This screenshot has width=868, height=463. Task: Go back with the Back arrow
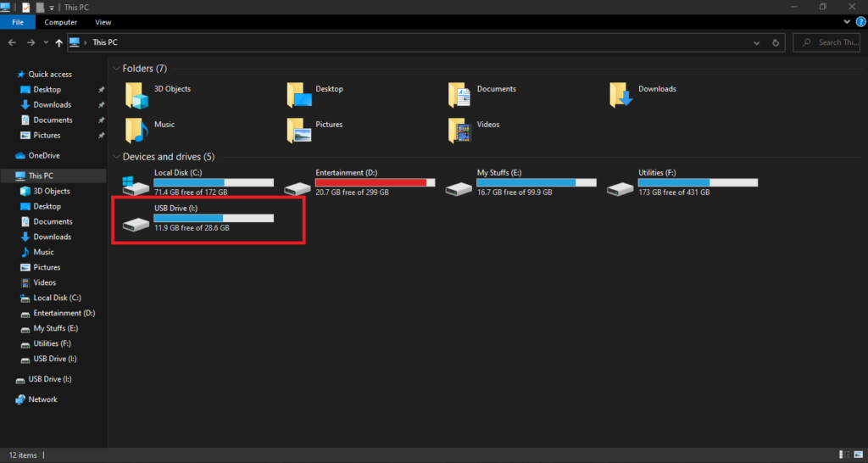click(x=12, y=42)
